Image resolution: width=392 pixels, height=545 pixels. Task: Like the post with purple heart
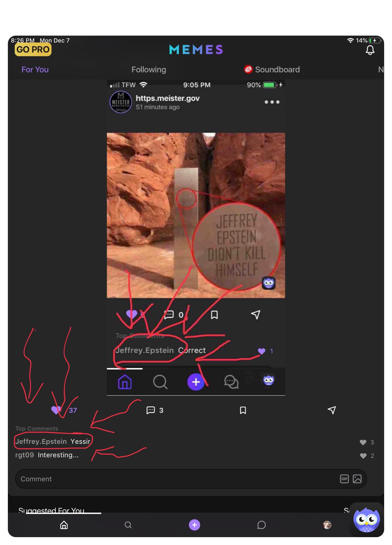(56, 410)
